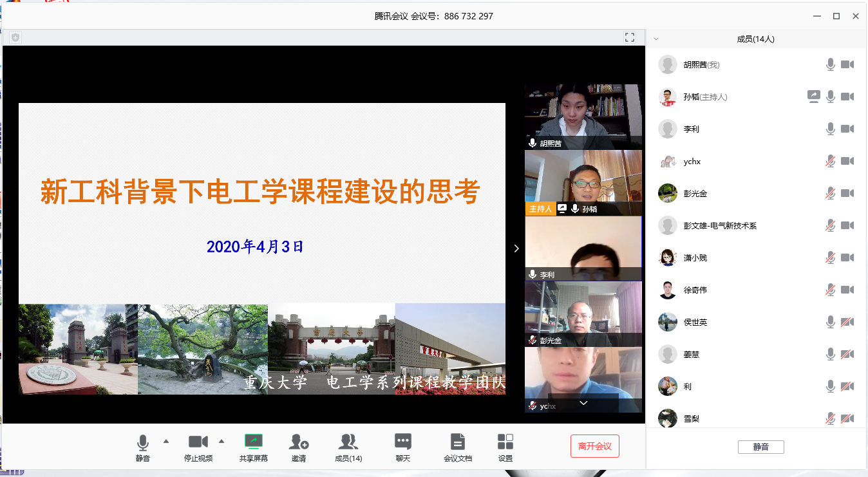Open the 聊天 chat icon
868x477 pixels.
[403, 442]
